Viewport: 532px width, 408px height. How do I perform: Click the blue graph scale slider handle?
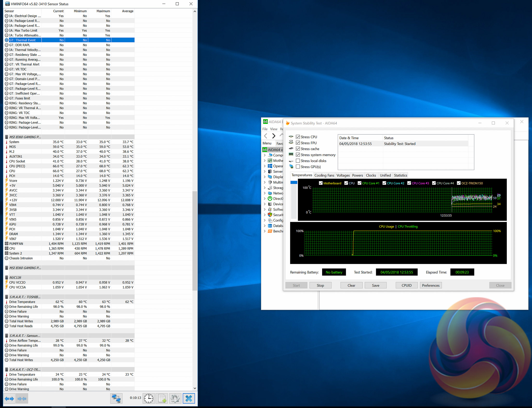tap(294, 183)
